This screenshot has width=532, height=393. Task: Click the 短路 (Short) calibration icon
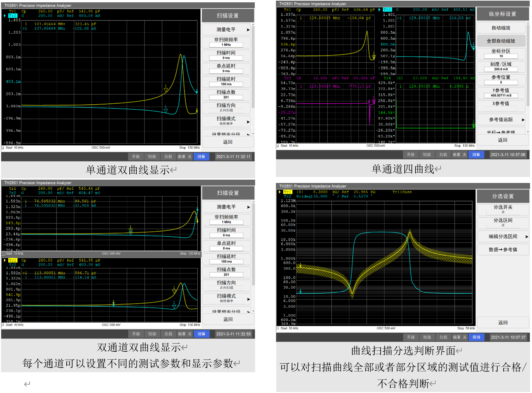(152, 157)
